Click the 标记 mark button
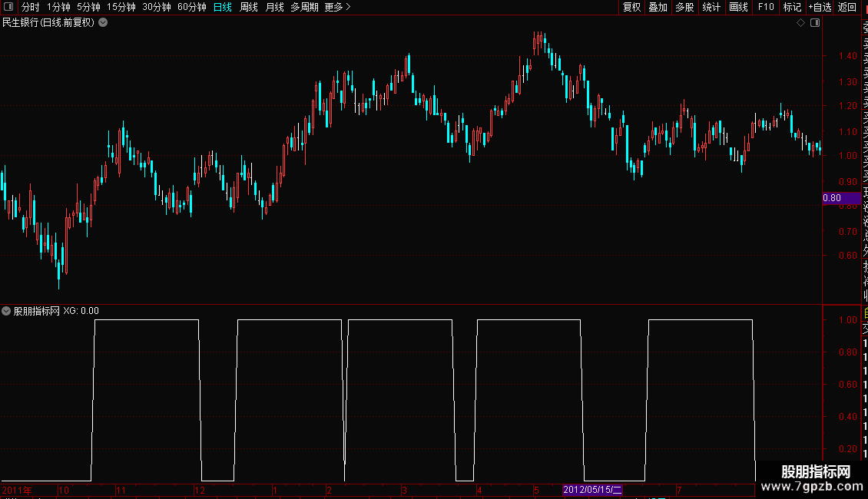 click(x=792, y=7)
